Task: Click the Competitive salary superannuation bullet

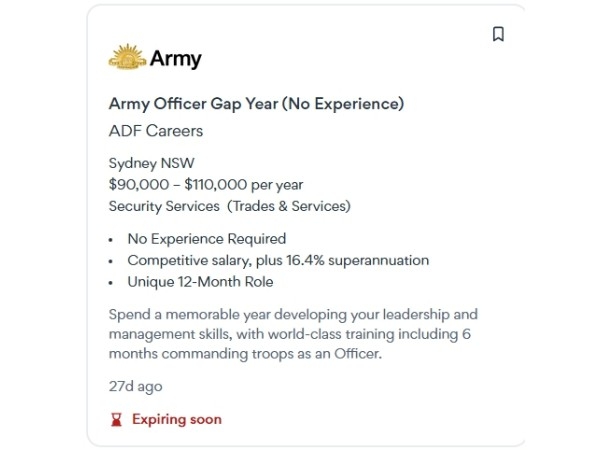Action: tap(278, 261)
